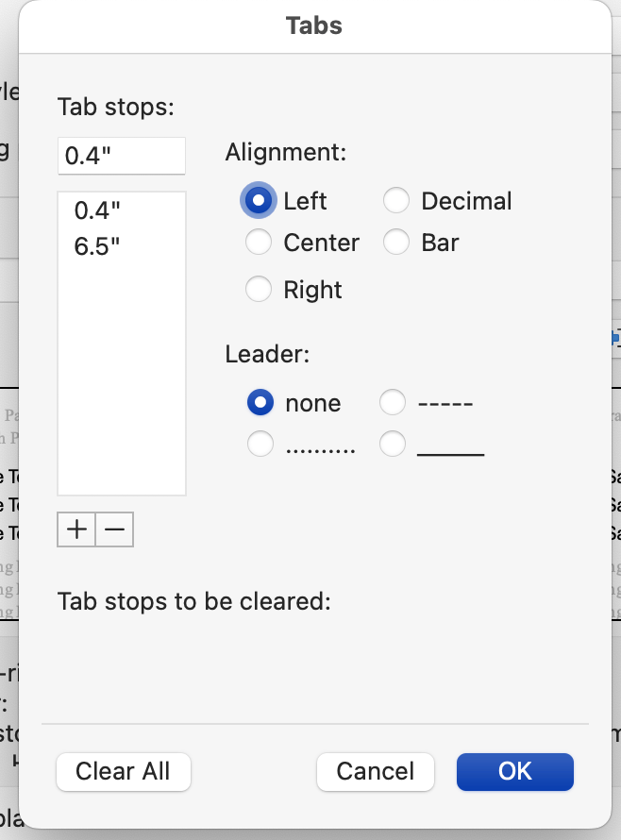The image size is (621, 840).
Task: Click the Tab stops position input field
Action: [122, 156]
